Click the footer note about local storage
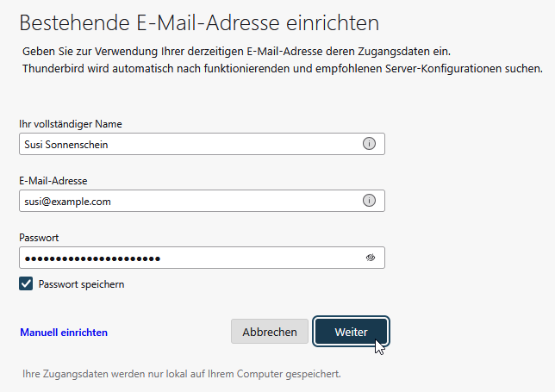This screenshot has height=392, width=555. pyautogui.click(x=181, y=374)
